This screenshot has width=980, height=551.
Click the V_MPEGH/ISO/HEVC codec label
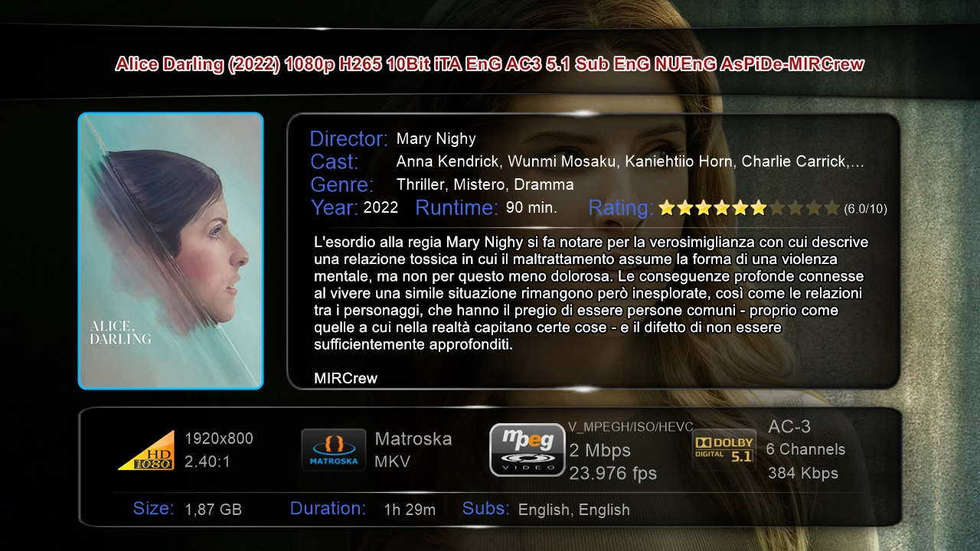[631, 427]
